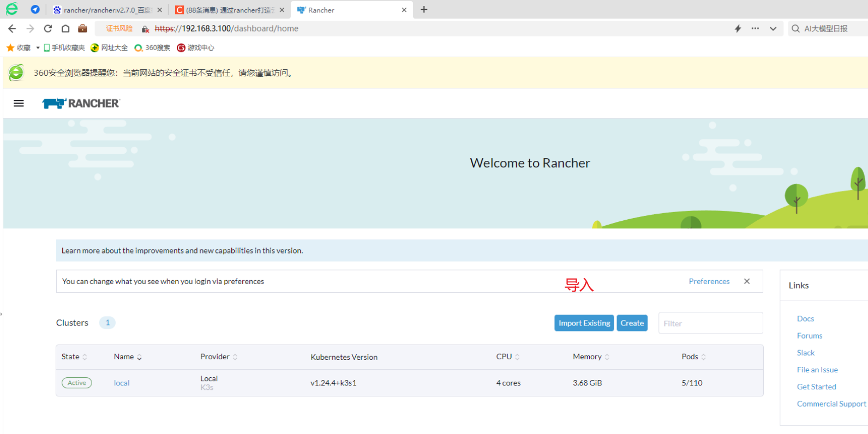Sort clusters by Pods column

(x=693, y=357)
